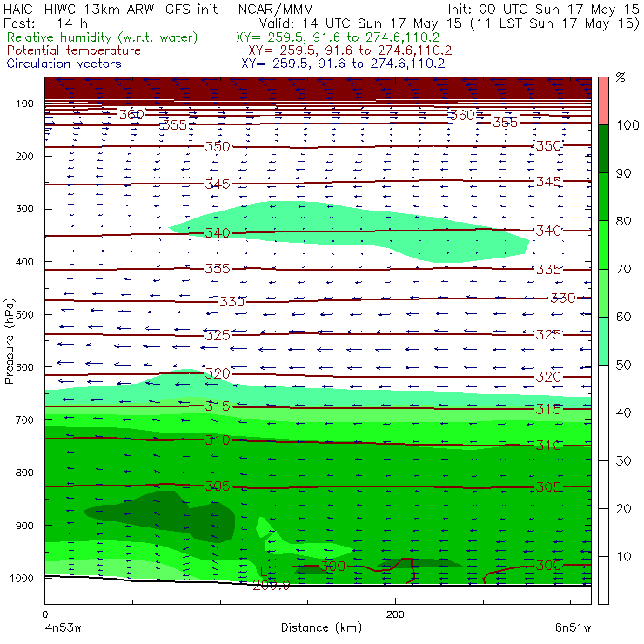644x644 pixels.
Task: Click the pink colorbar swatch above 100%
Action: 603,101
